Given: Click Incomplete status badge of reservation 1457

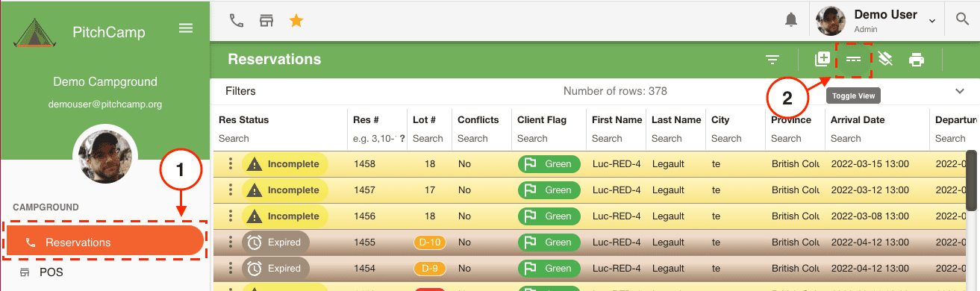Looking at the screenshot, I should pos(285,190).
